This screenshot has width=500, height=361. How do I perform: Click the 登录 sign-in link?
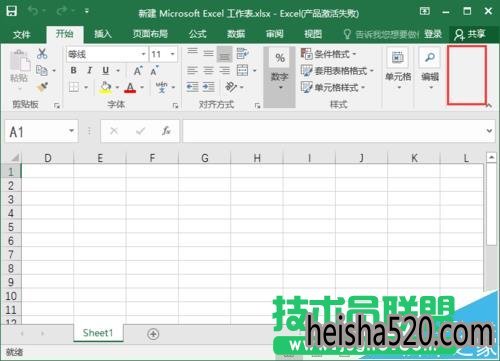pos(433,34)
